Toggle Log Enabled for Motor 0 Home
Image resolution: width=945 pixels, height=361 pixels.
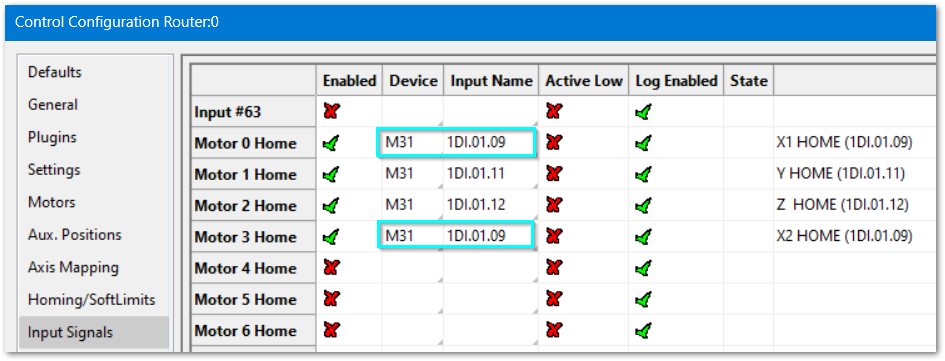[x=643, y=143]
